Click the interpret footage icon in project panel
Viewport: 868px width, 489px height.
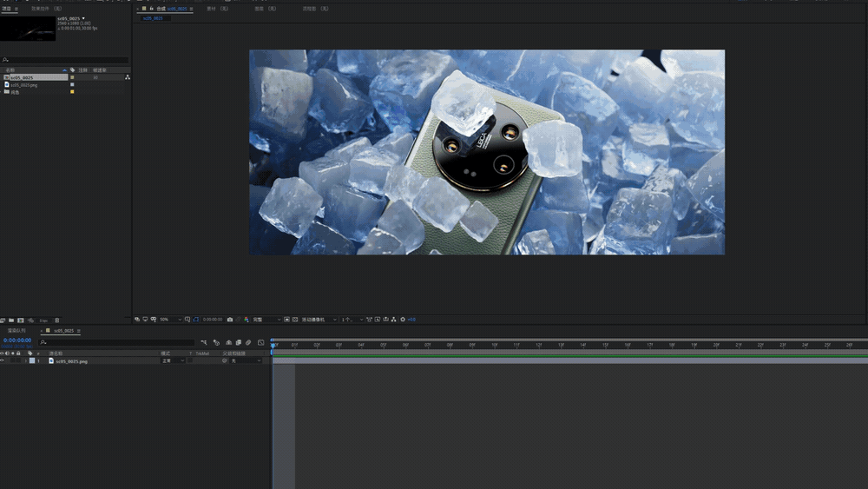pyautogui.click(x=3, y=320)
